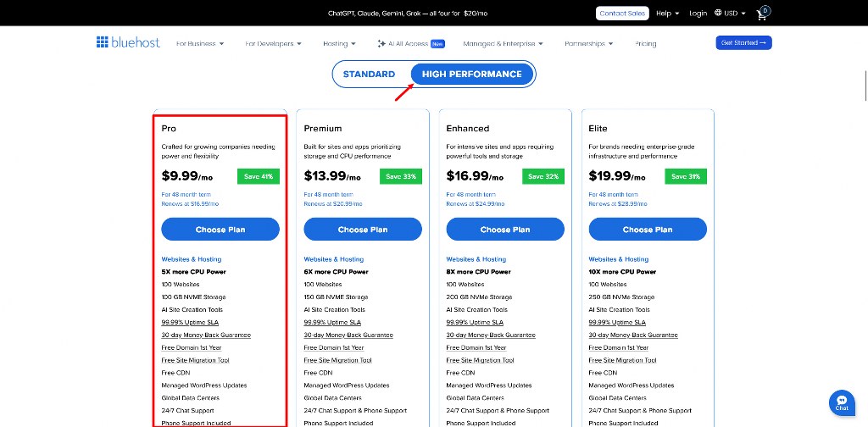Screen dimensions: 868x427
Task: Click '150 GB NVME Storage' text
Action: (336, 297)
